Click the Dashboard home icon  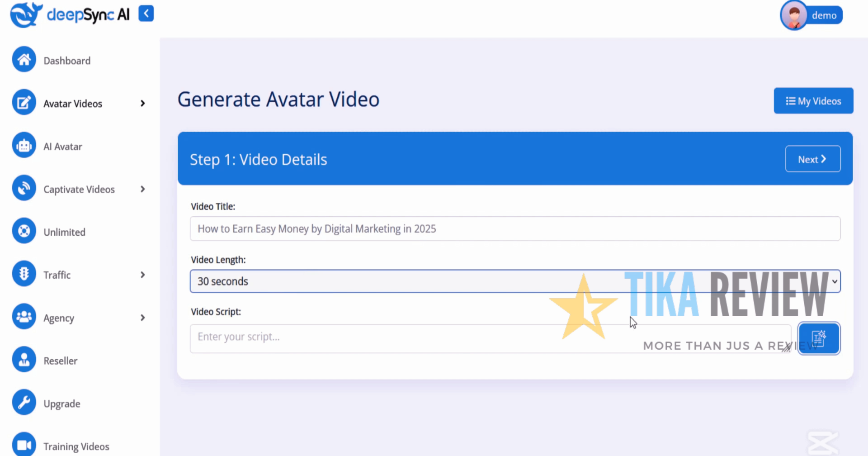[24, 59]
